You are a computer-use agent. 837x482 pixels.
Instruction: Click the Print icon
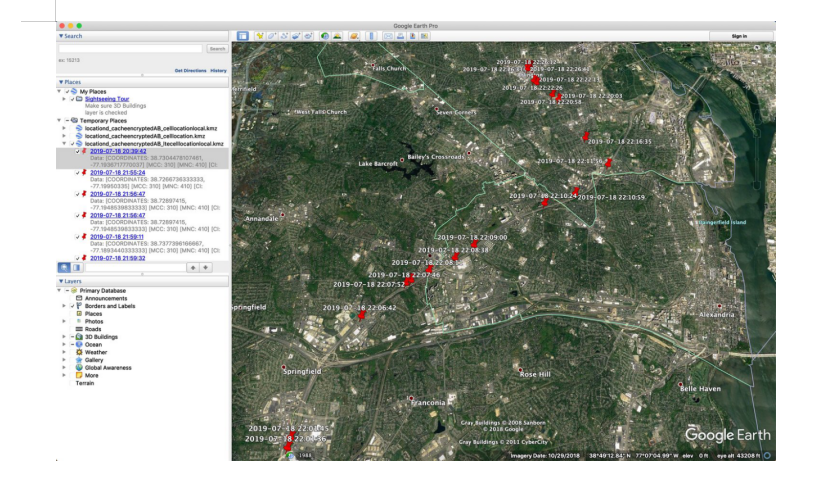(400, 36)
